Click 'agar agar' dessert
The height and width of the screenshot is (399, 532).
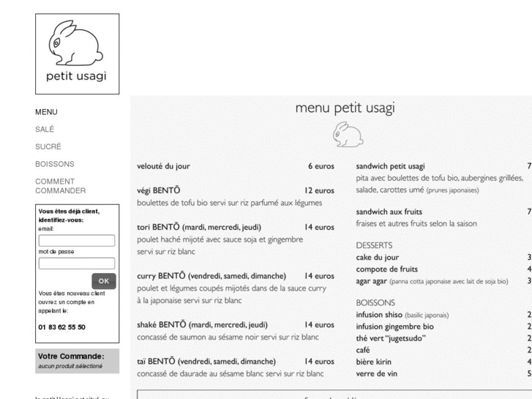click(x=372, y=282)
